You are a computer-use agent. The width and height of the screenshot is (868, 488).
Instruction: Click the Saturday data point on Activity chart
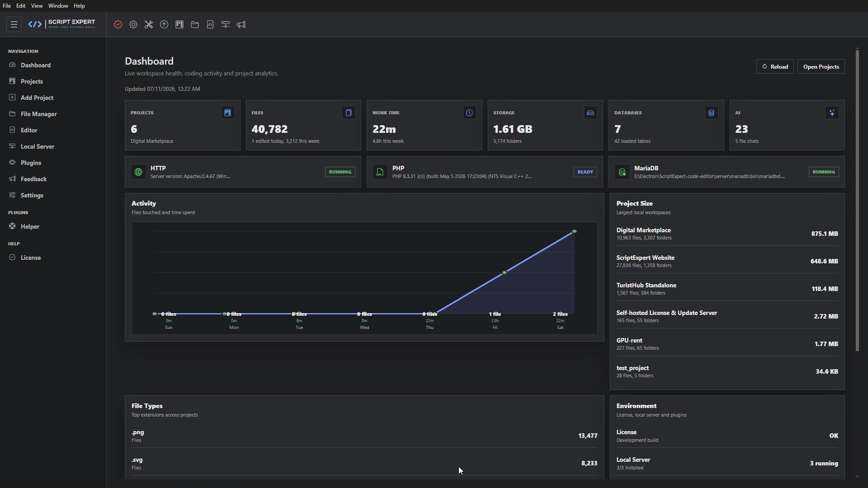pos(574,231)
